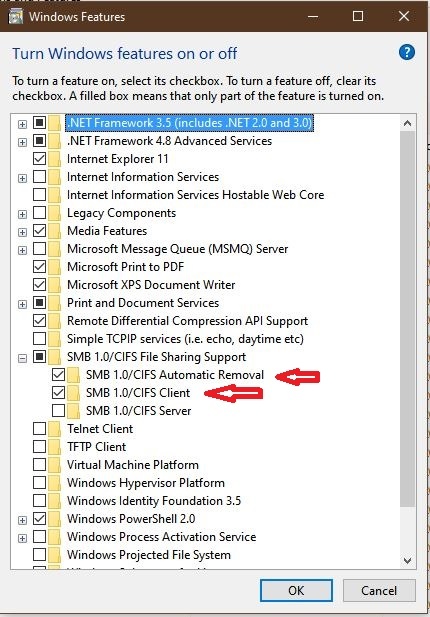Image resolution: width=430 pixels, height=617 pixels.
Task: Select "Microsoft XPS Document Writer" text
Action: tap(151, 285)
